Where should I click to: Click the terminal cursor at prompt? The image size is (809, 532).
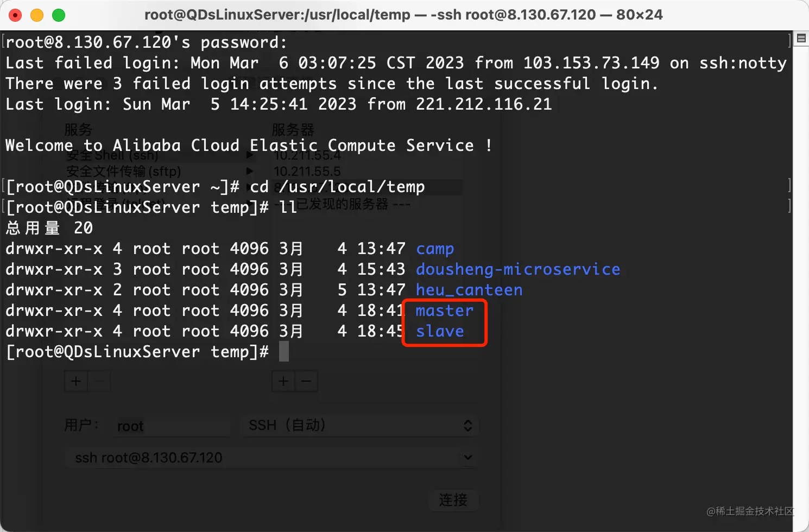284,352
